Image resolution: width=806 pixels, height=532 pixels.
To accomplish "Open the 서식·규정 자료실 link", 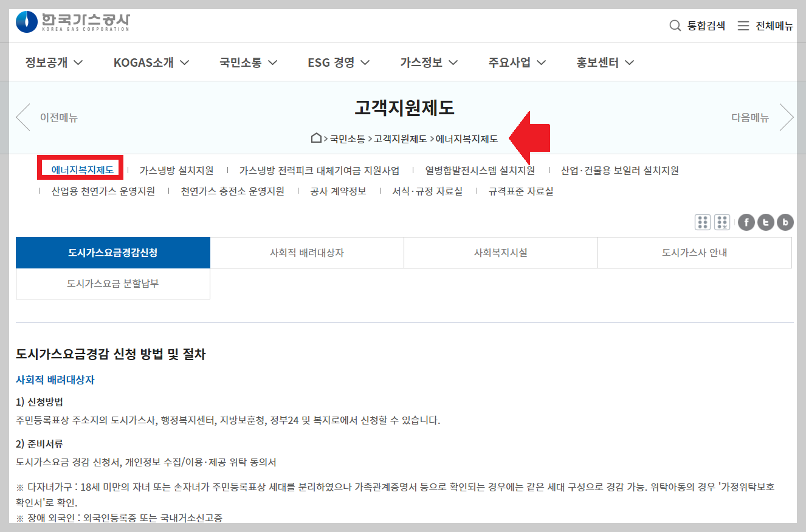I will pyautogui.click(x=427, y=191).
